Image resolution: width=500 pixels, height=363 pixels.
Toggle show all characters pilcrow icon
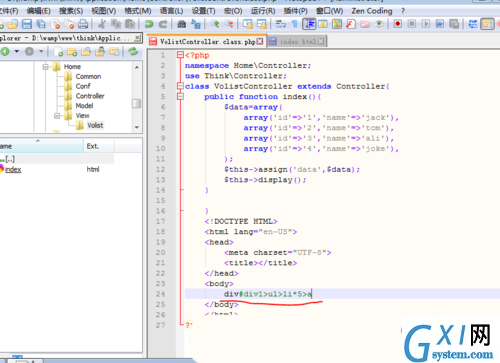point(295,24)
